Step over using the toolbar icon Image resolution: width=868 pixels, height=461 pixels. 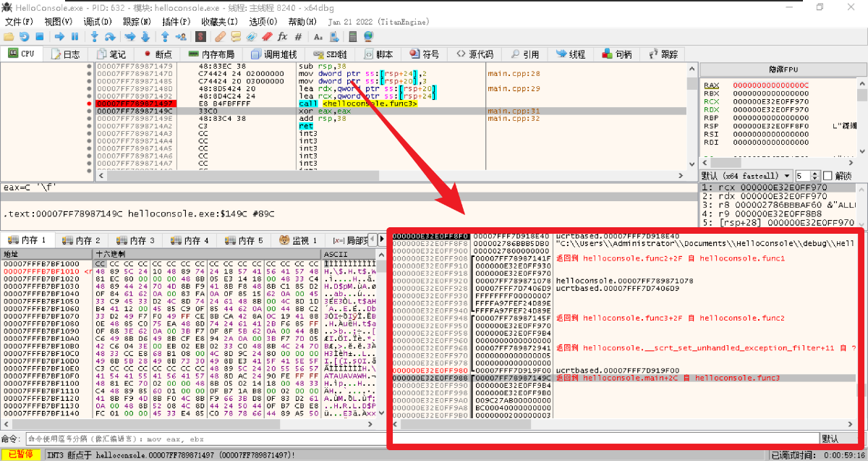click(x=109, y=36)
